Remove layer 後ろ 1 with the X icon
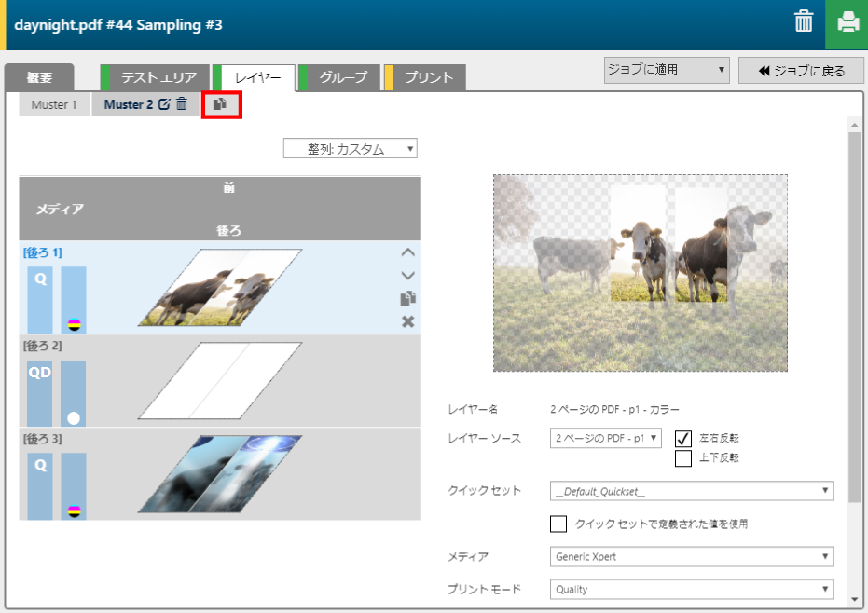 [x=407, y=321]
